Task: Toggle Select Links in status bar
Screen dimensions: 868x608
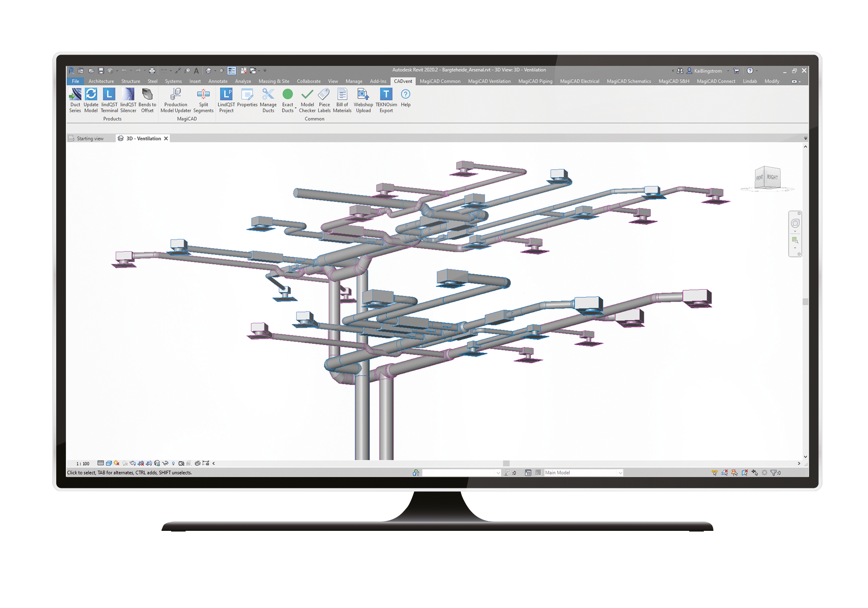Action: click(715, 472)
